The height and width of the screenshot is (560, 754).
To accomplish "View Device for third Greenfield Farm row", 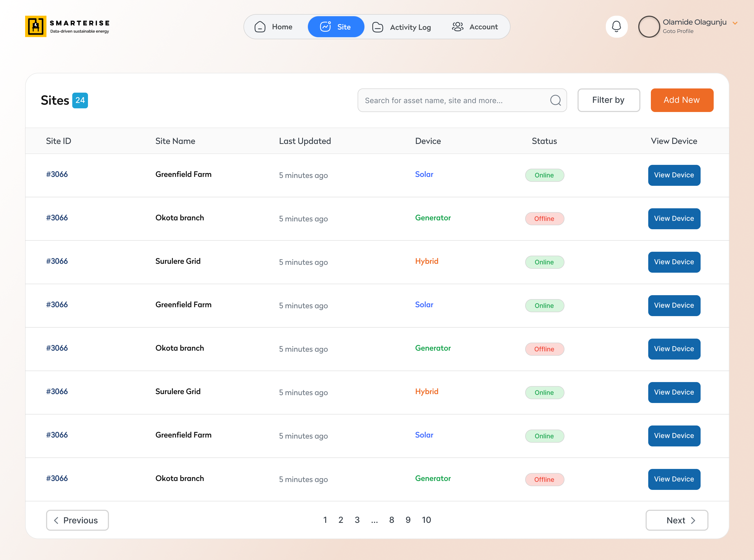I will 674,436.
